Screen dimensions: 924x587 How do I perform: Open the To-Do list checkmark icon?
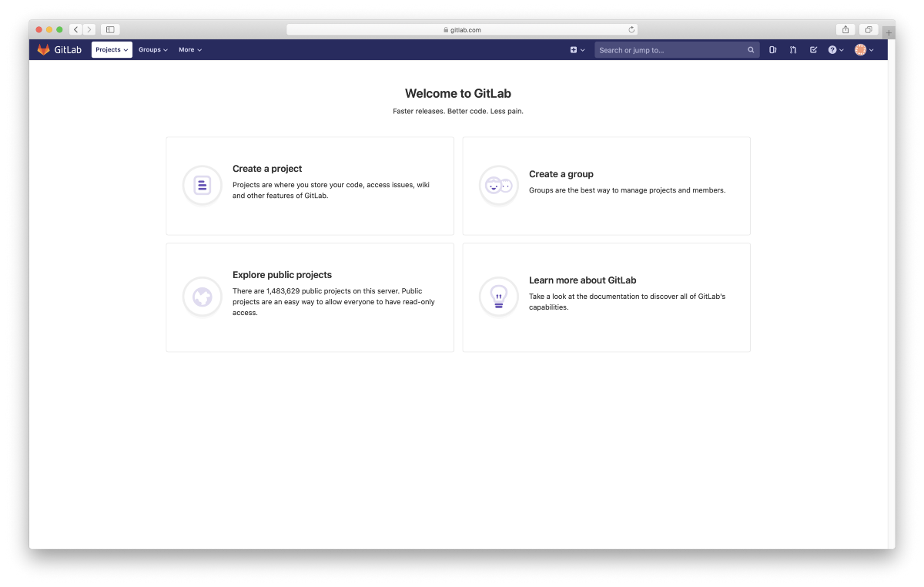(x=813, y=49)
